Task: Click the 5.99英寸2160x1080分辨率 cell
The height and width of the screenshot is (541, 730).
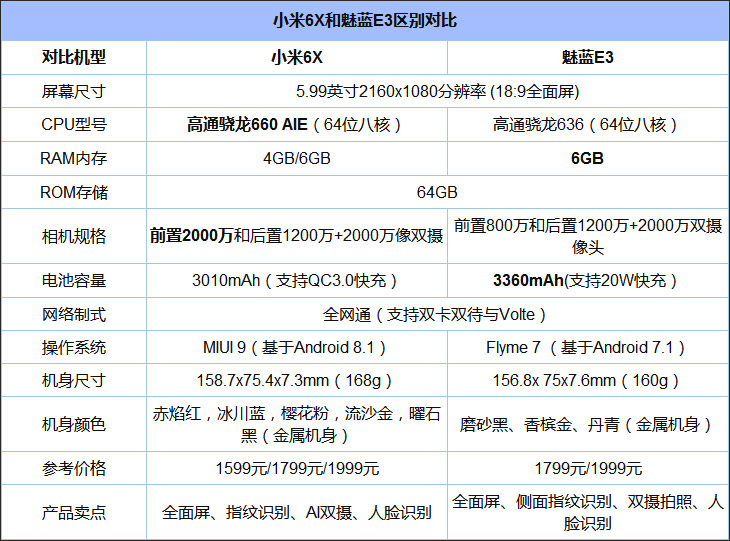Action: [x=438, y=91]
